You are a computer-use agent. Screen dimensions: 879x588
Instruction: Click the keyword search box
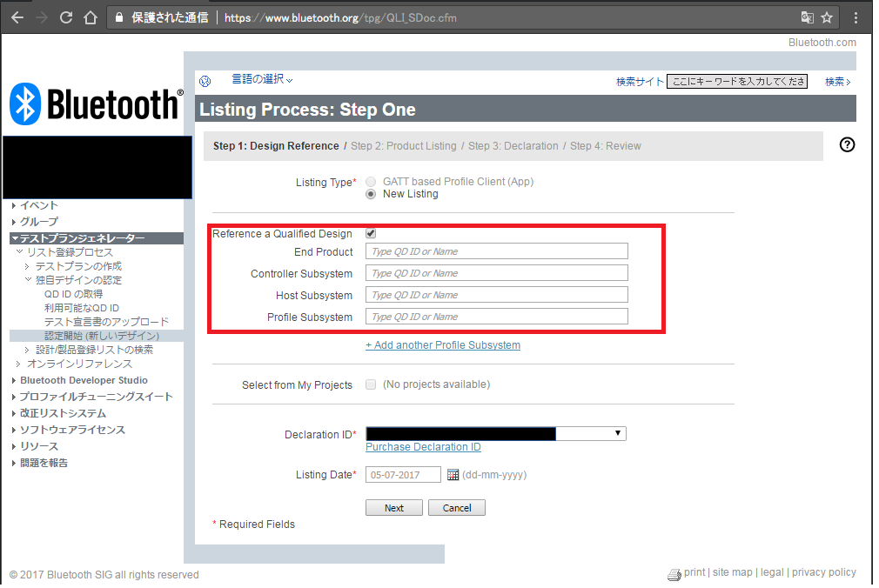(737, 82)
